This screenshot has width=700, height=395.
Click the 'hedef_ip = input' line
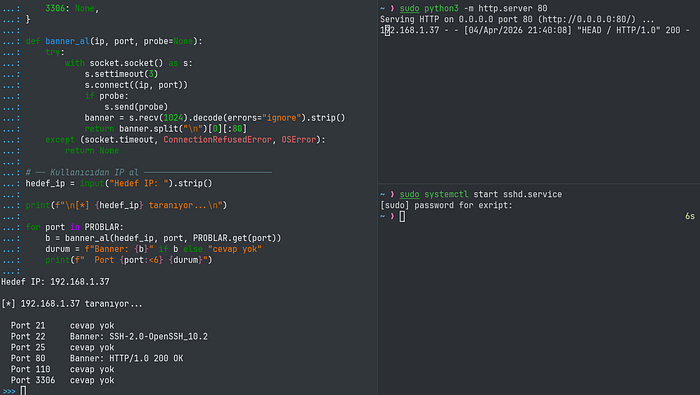(119, 183)
